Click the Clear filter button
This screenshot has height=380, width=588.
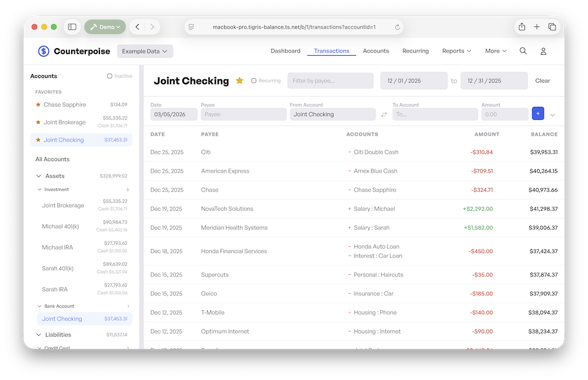coord(542,81)
